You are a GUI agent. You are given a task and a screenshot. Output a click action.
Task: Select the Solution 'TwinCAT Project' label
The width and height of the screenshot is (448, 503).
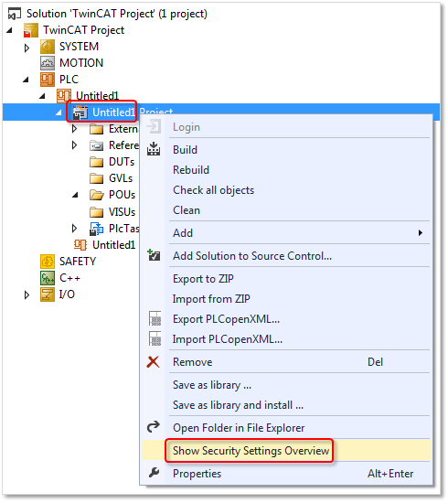(117, 14)
